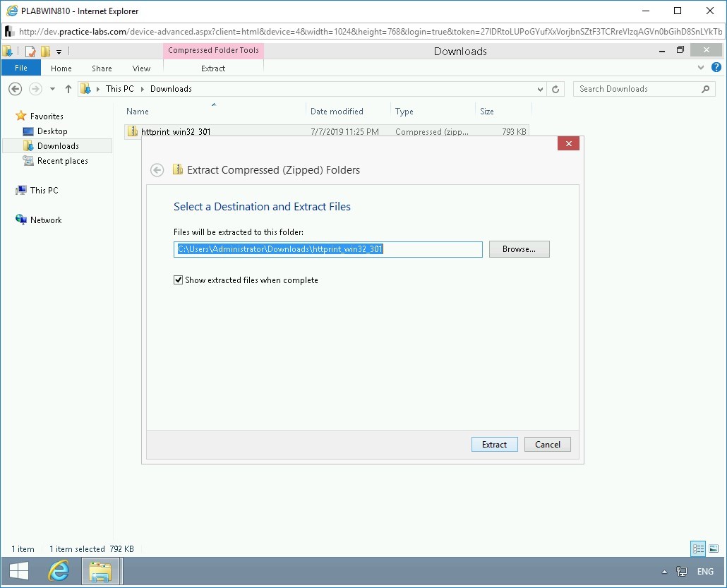Screen dimensions: 727x588
Task: Switch to details view layout
Action: tap(698, 548)
